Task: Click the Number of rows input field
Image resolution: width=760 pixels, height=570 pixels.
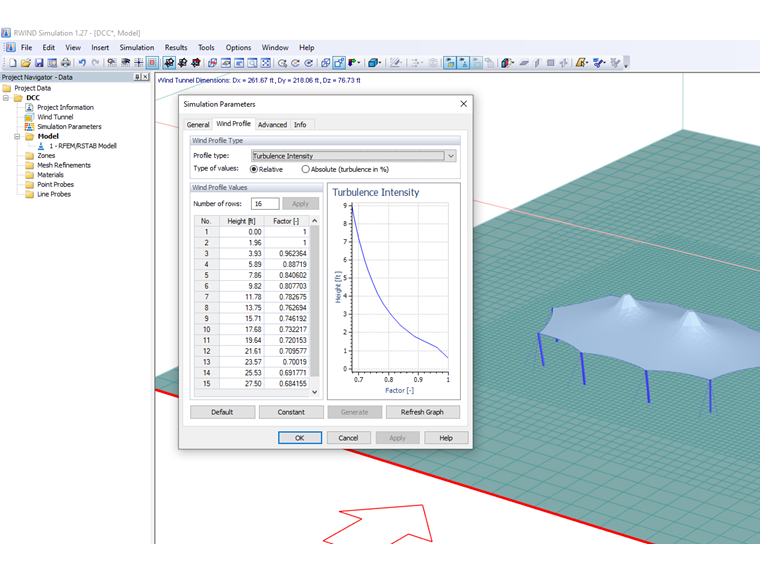Action: click(265, 204)
